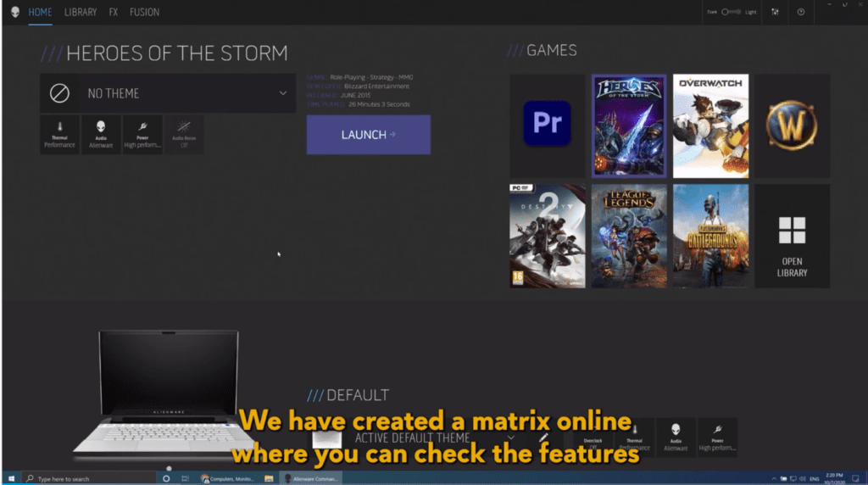Open the Cortana circle icon
Image resolution: width=868 pixels, height=485 pixels.
(x=166, y=478)
